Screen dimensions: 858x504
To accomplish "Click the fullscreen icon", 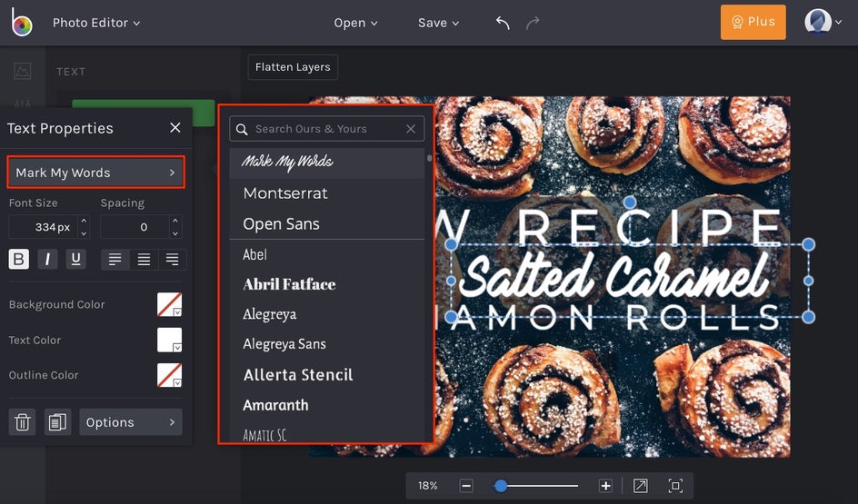I will point(675,486).
